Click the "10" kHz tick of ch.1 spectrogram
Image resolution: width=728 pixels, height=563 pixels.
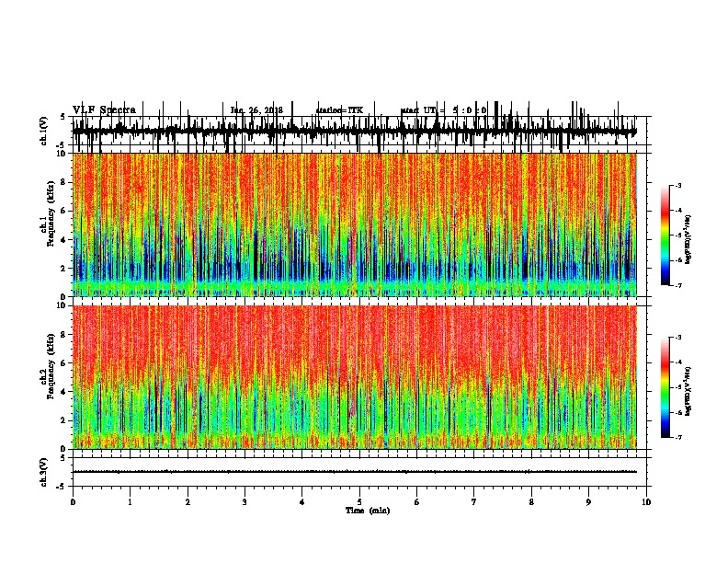tap(62, 154)
